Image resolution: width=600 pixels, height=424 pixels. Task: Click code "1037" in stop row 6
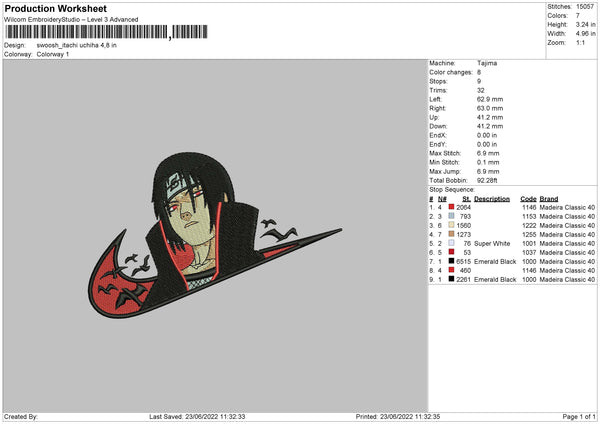[x=529, y=253]
